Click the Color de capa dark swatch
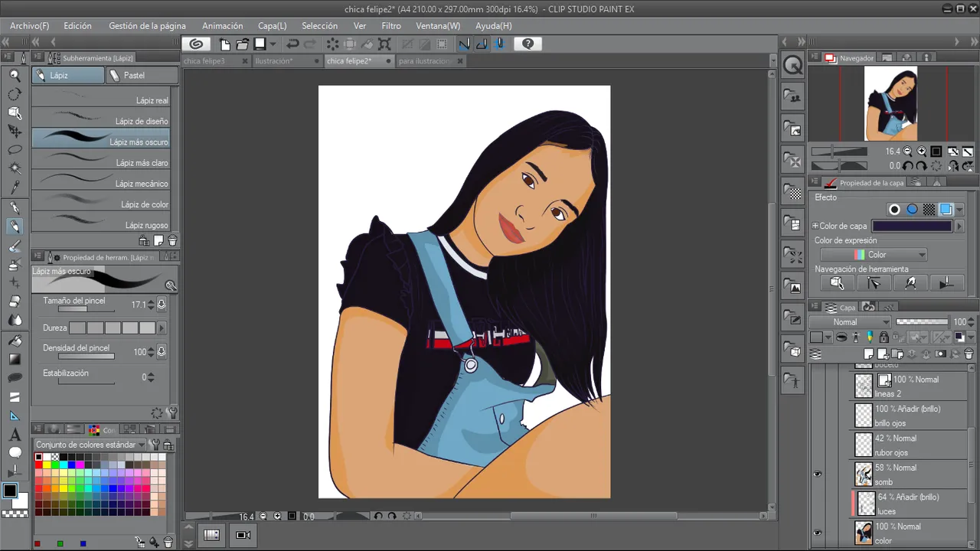 pyautogui.click(x=913, y=226)
